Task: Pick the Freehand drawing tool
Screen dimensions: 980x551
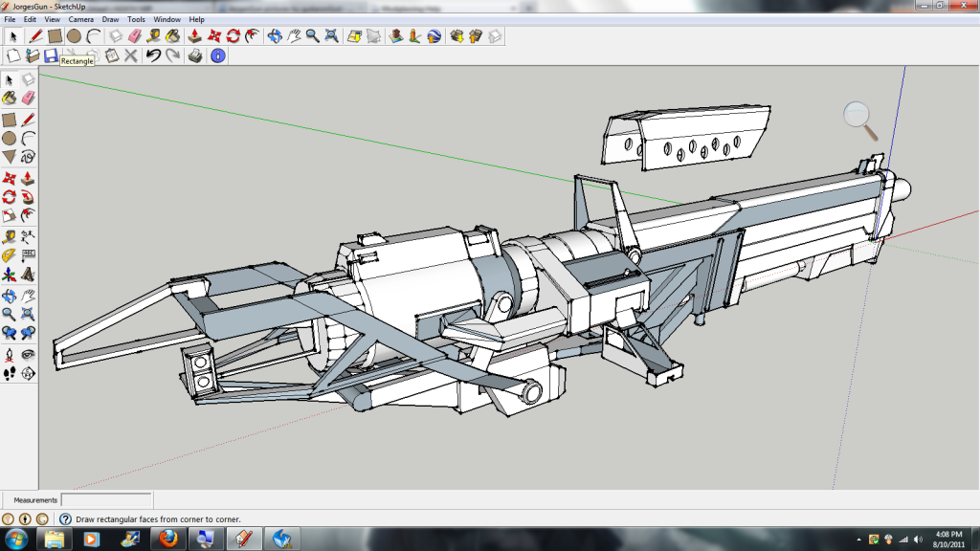Action: [x=28, y=156]
